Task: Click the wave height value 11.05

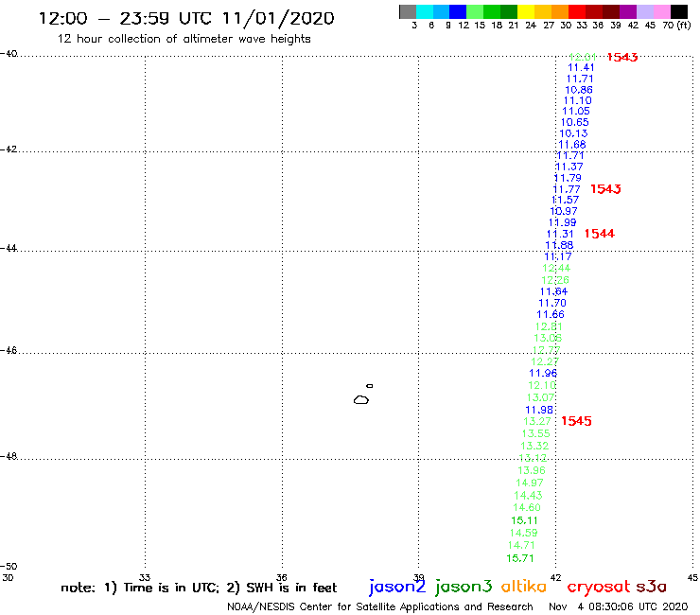Action: click(x=576, y=112)
